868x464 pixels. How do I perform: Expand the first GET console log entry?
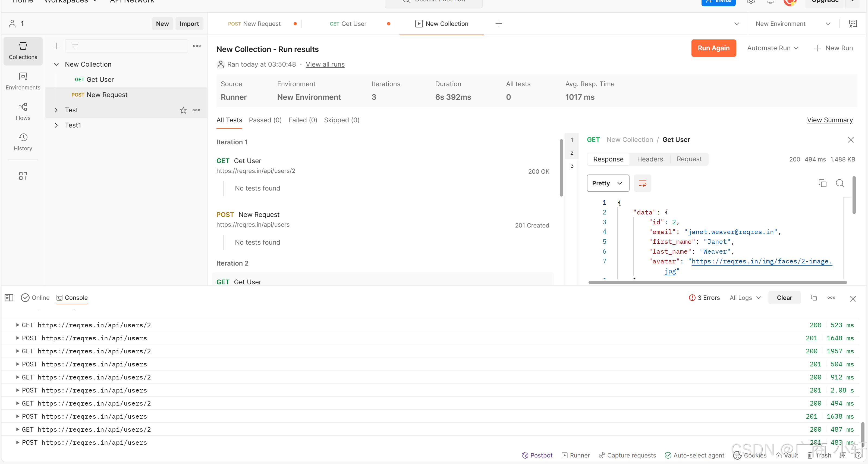18,325
